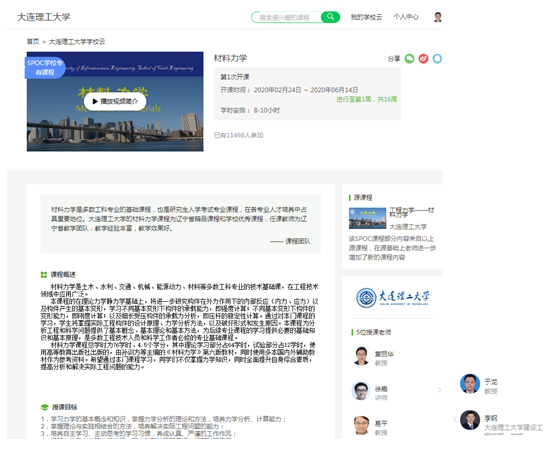Open teacher 李钢's avatar
This screenshot has height=454, width=549.
point(470,420)
